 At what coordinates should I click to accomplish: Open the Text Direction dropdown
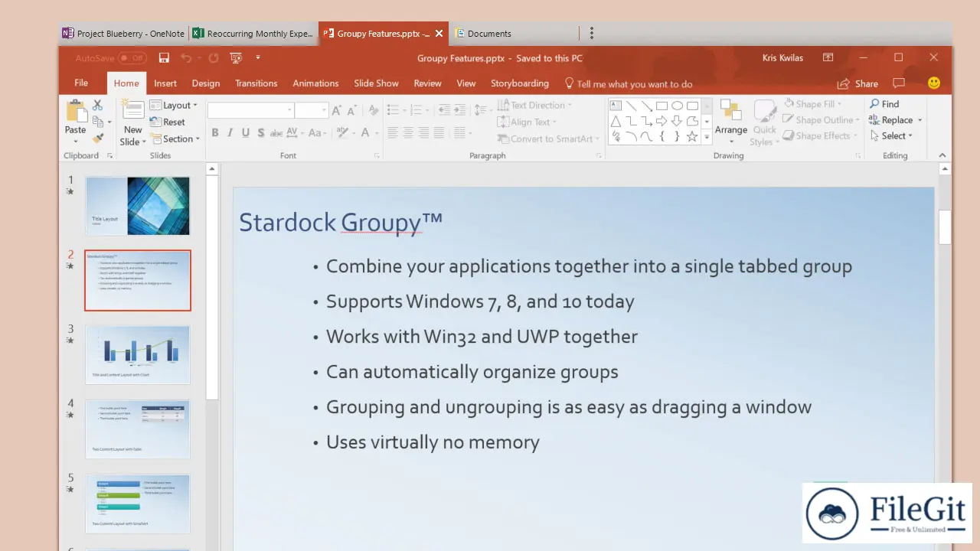tap(534, 105)
